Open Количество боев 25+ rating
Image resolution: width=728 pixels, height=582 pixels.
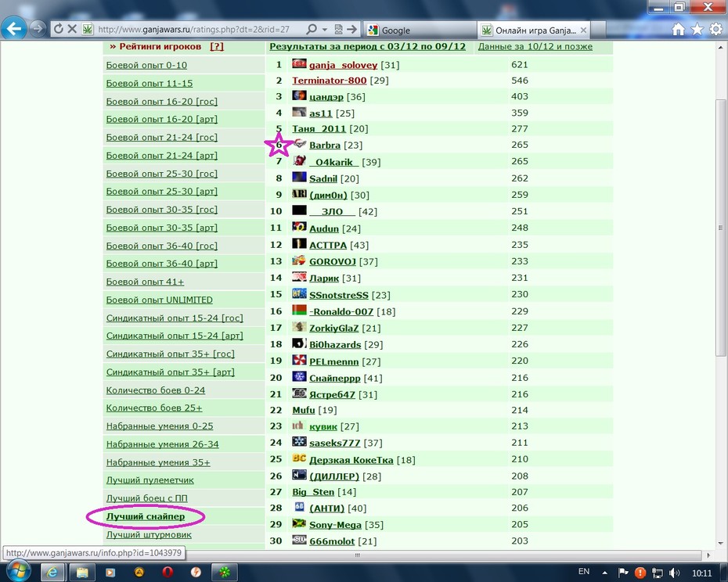coord(153,408)
